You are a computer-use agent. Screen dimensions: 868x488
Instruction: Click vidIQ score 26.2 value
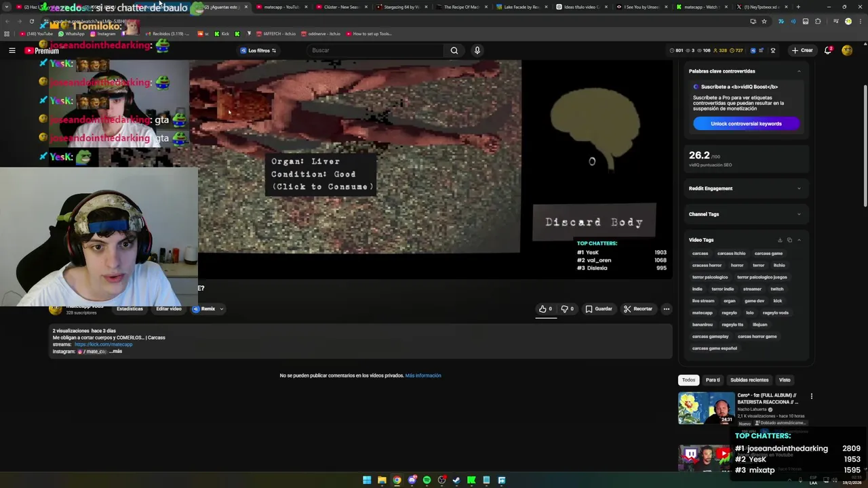click(699, 155)
